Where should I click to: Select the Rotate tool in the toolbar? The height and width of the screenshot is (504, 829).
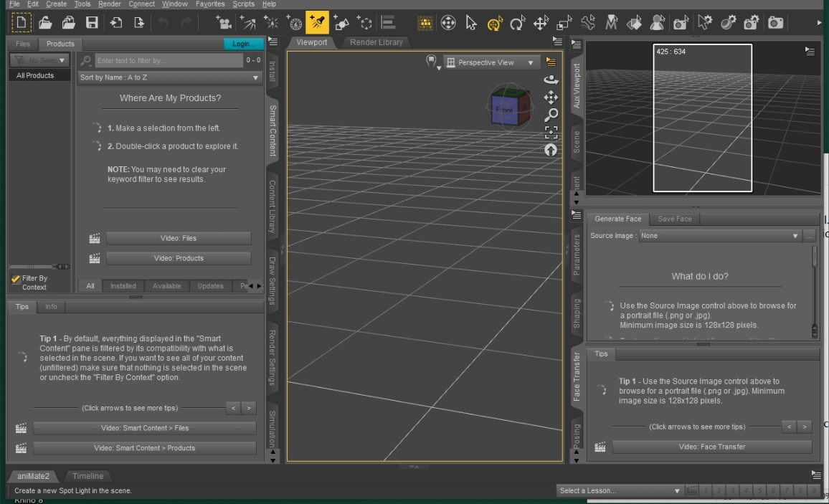[x=518, y=22]
